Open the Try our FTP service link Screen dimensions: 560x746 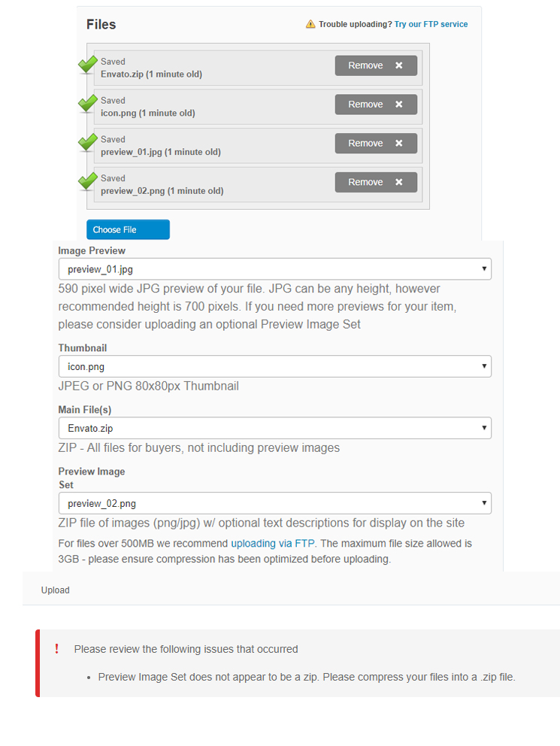click(431, 24)
